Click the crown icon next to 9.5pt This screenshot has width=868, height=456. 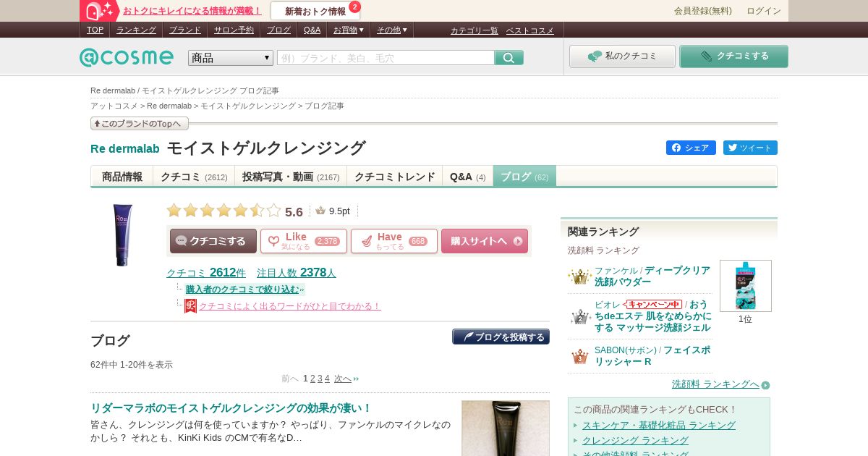coord(320,211)
